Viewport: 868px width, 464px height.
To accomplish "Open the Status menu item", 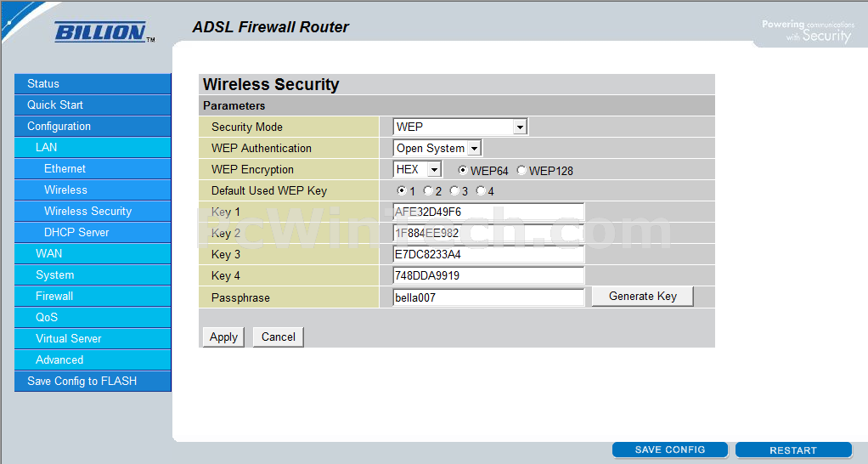I will (93, 83).
